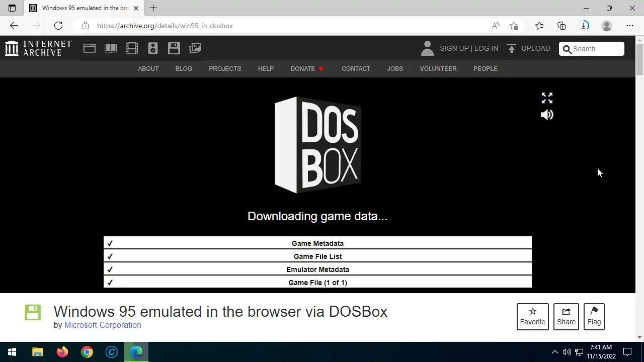Click LOG IN link
This screenshot has width=644, height=362.
click(486, 48)
